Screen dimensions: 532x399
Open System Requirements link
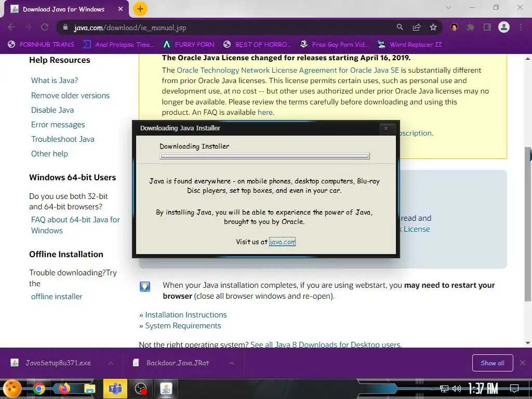coord(183,326)
